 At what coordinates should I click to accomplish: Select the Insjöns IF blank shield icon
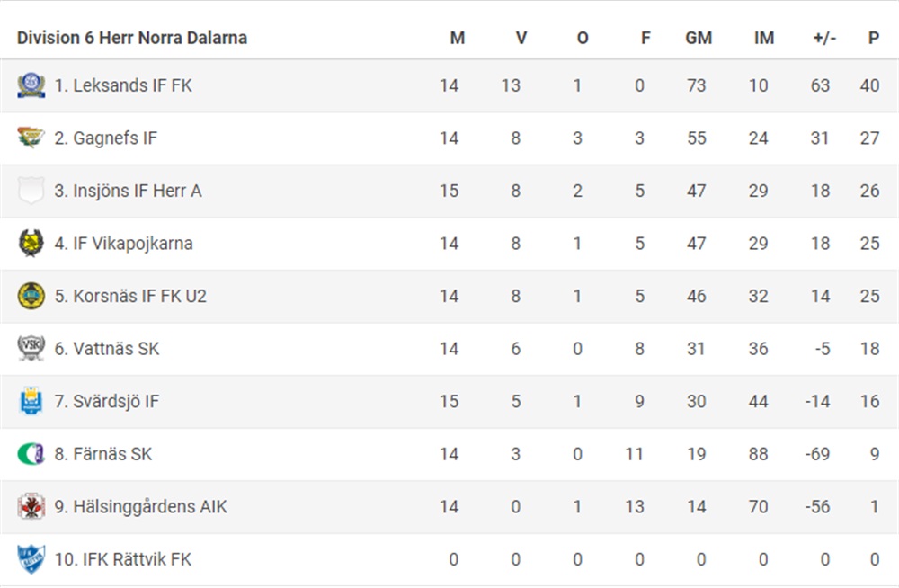31,191
